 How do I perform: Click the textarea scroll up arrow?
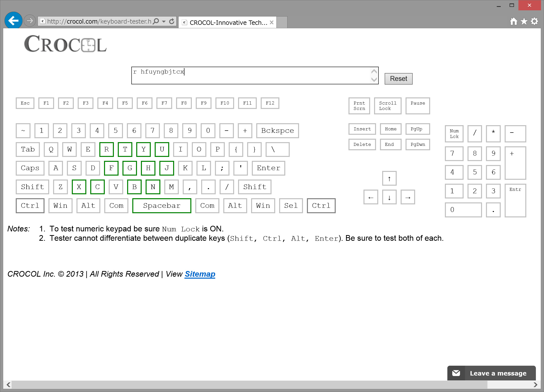point(374,72)
